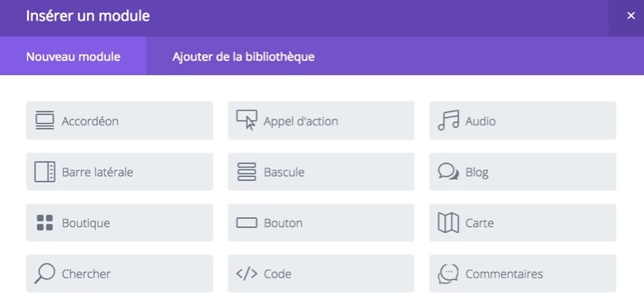Image resolution: width=644 pixels, height=303 pixels.
Task: Insert the Commentaires module
Action: 523,273
